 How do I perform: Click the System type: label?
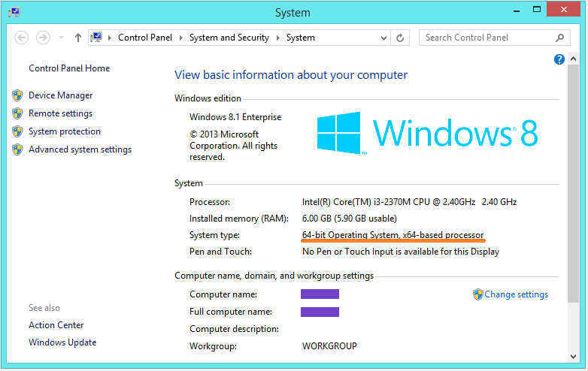pos(214,235)
